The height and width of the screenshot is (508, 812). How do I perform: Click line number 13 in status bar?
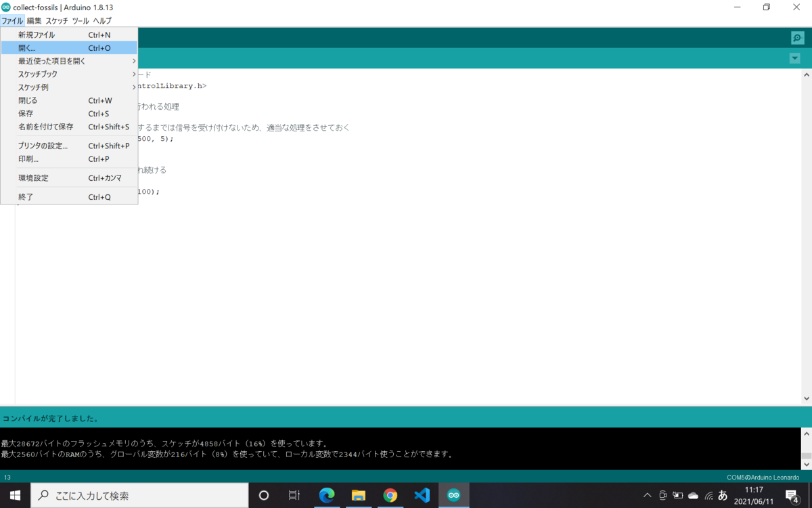pyautogui.click(x=7, y=478)
